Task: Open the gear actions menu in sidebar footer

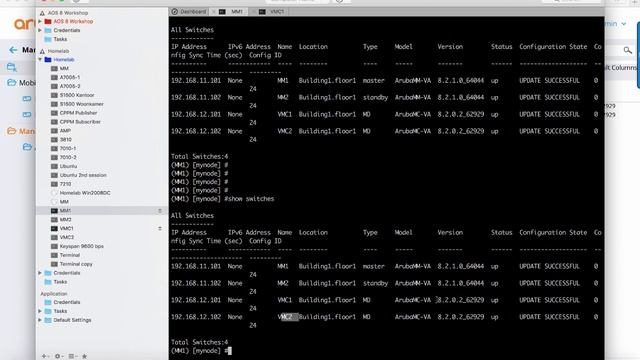Action: (58, 356)
